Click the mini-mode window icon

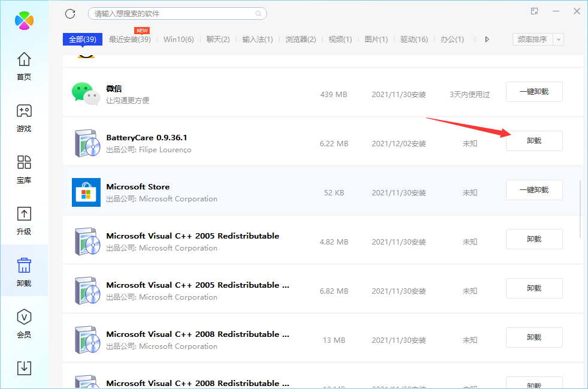[x=535, y=11]
